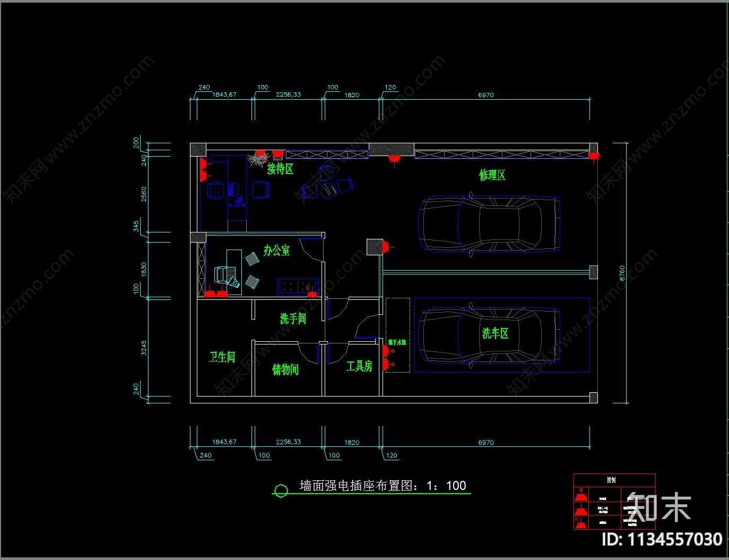The image size is (729, 560).
Task: Click the small 地下水池 label
Action: click(x=397, y=343)
